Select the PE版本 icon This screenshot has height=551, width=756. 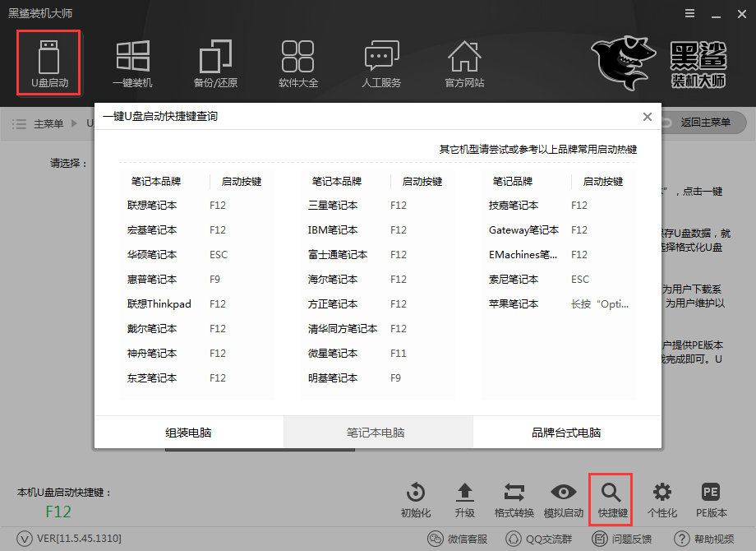pyautogui.click(x=711, y=499)
